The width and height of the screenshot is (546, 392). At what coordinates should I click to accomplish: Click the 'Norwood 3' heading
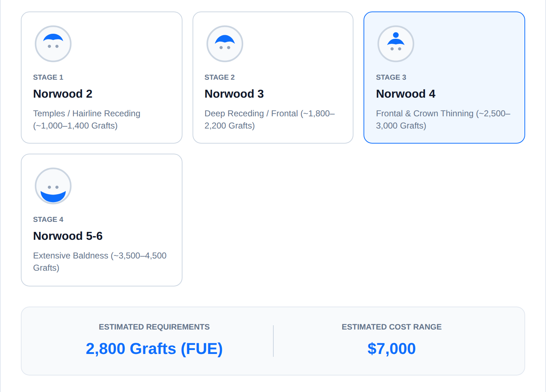click(x=234, y=94)
